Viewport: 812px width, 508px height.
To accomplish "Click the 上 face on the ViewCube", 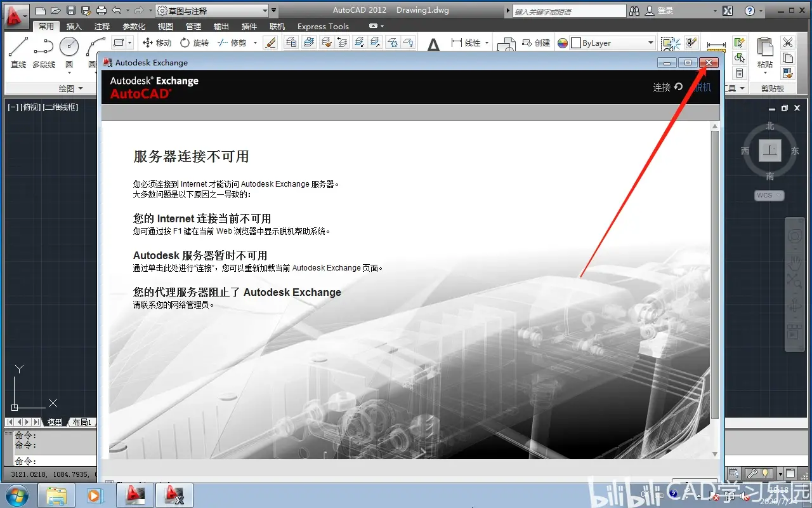I will pos(770,150).
